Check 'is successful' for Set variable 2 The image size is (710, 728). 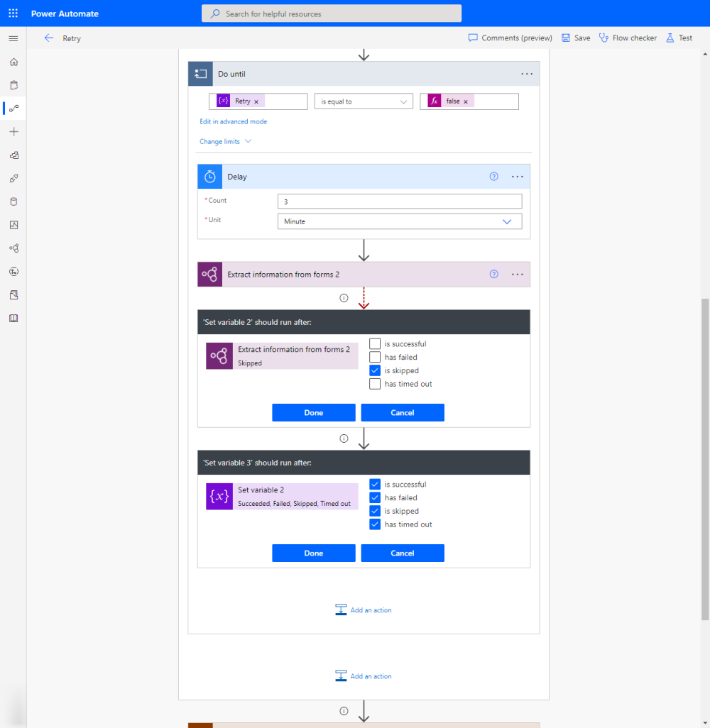point(375,343)
